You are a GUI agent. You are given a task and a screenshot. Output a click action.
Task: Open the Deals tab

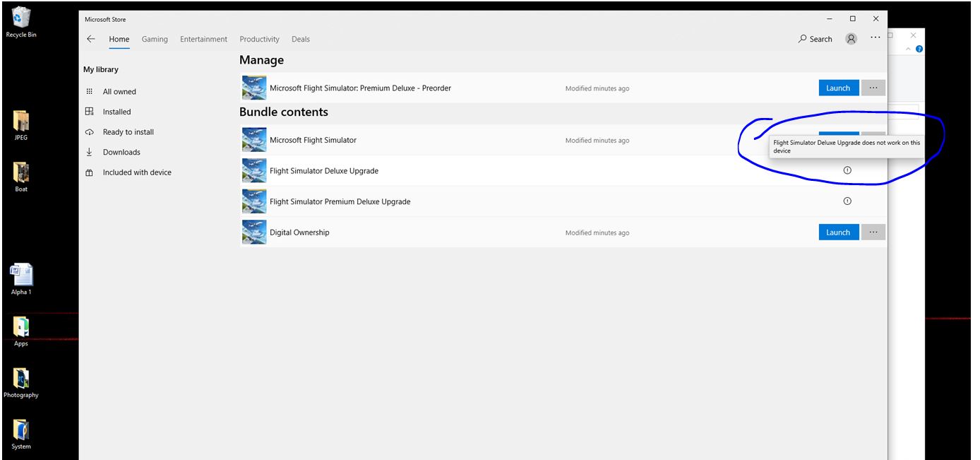[301, 39]
